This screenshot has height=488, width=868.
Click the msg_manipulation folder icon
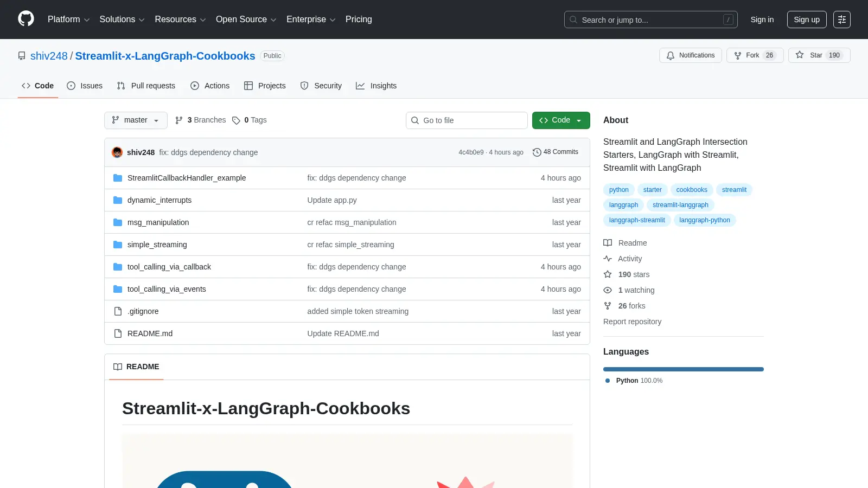point(118,222)
